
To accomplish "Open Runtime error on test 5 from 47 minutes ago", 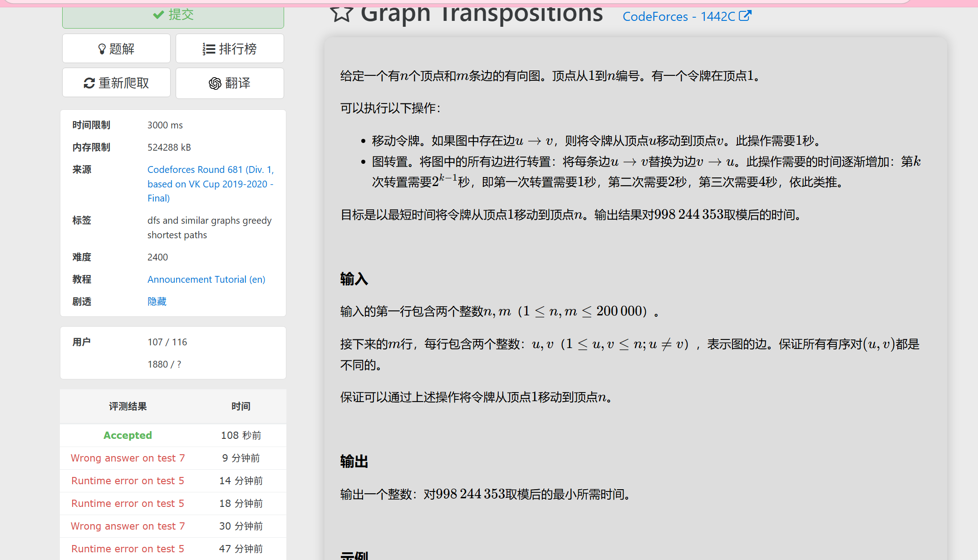I will 128,549.
